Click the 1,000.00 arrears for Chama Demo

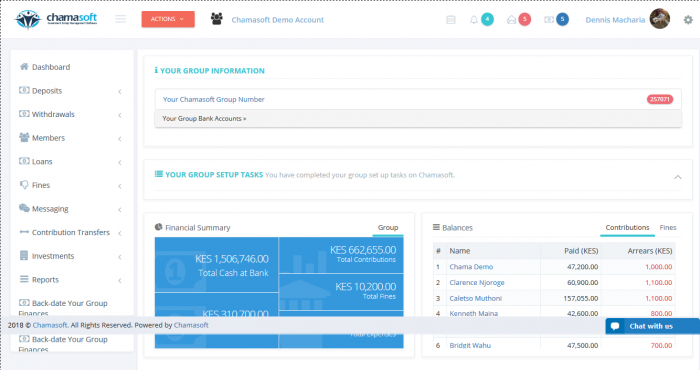pyautogui.click(x=658, y=266)
